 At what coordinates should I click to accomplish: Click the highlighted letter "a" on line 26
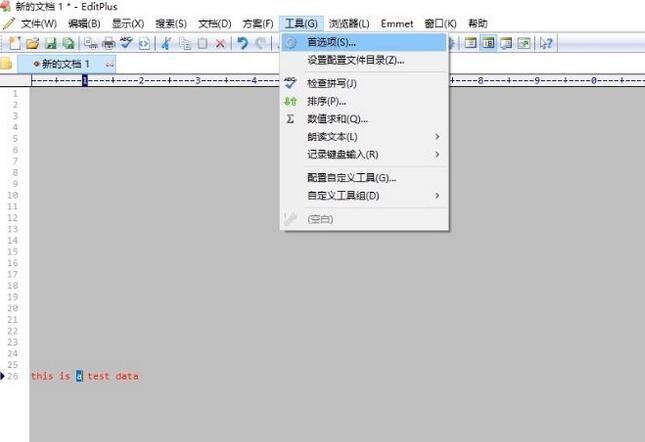(x=79, y=376)
